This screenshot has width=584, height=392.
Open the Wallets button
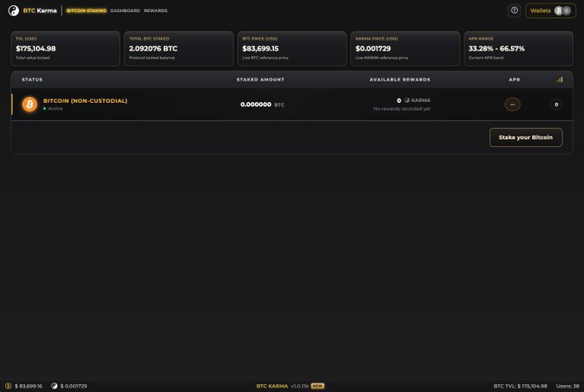[x=551, y=11]
